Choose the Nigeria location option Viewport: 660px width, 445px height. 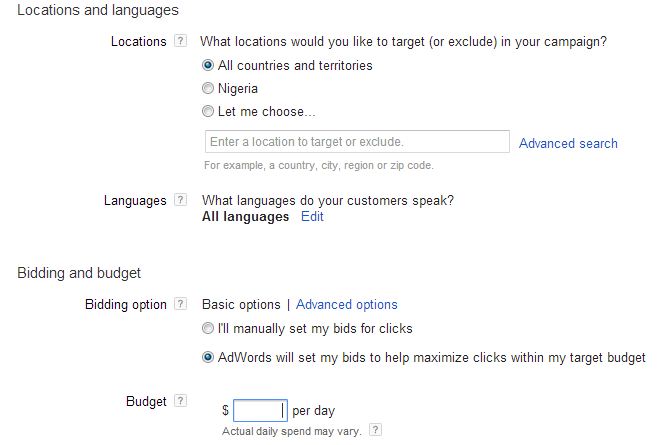(x=208, y=88)
